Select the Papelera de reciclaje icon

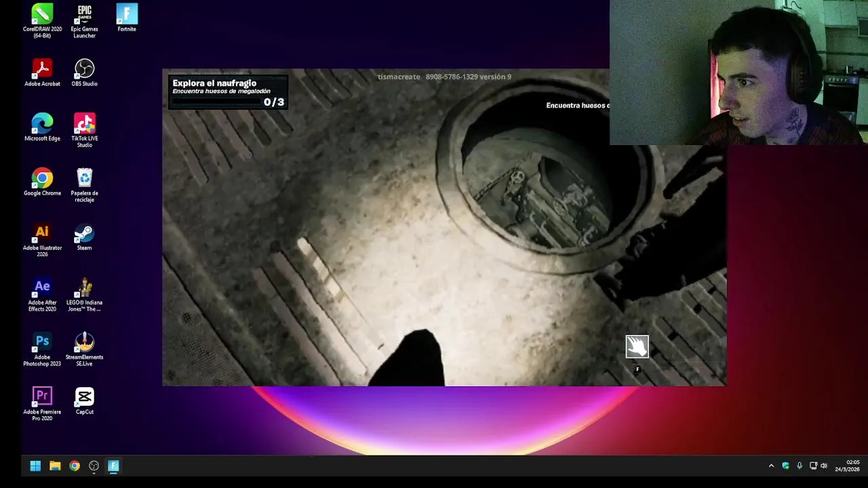[x=84, y=185]
